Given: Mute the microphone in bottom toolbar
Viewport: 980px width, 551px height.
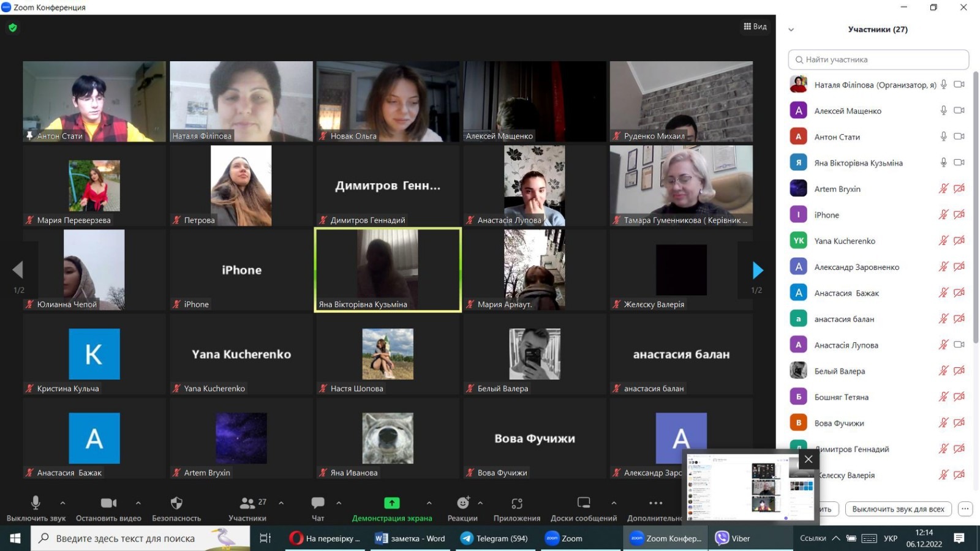Looking at the screenshot, I should click(36, 503).
